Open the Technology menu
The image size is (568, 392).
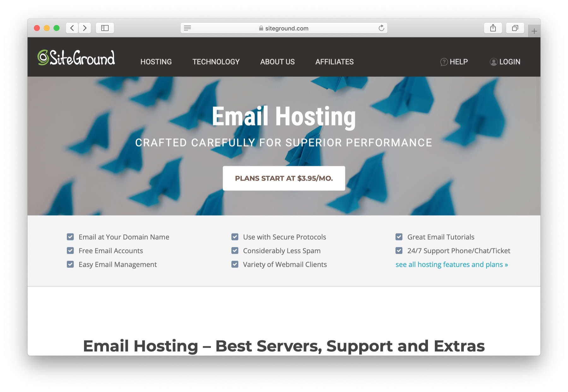(x=216, y=62)
